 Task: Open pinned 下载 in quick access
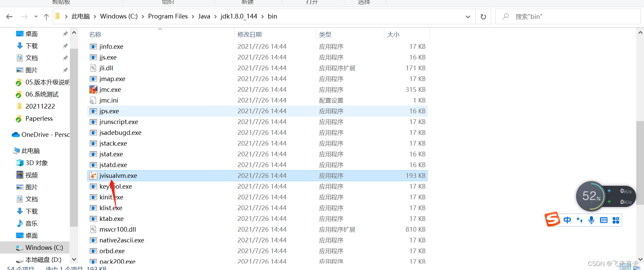tap(32, 46)
